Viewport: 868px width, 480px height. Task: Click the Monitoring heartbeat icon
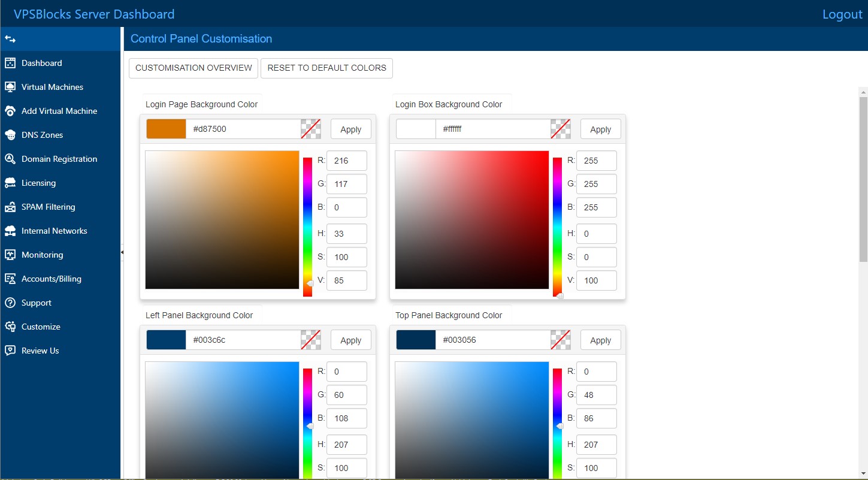pyautogui.click(x=10, y=255)
